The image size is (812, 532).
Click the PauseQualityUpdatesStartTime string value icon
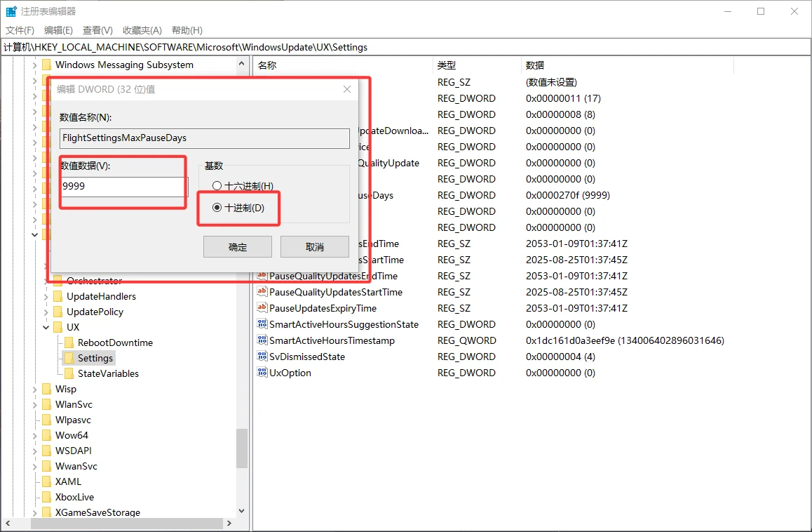[262, 292]
